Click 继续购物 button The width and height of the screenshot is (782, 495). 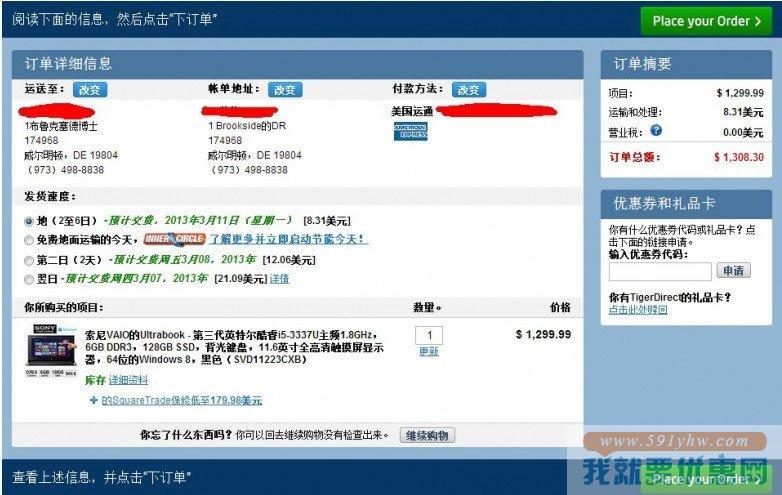click(x=427, y=436)
